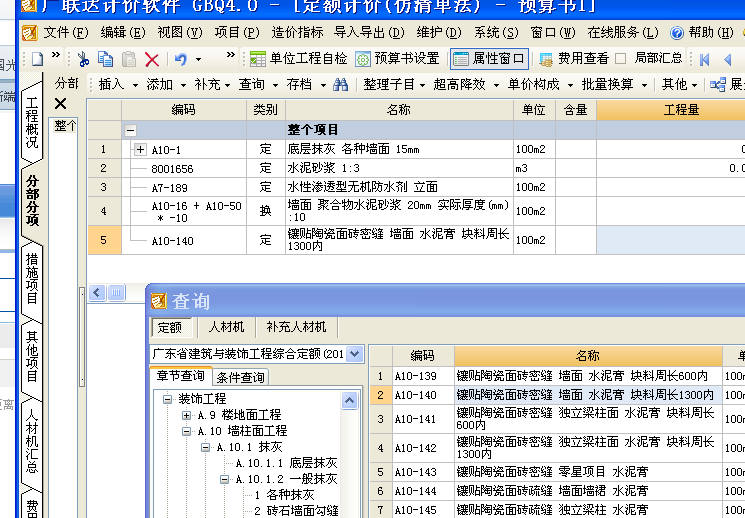Switch to 章节查询 tab
The height and width of the screenshot is (518, 745).
coord(181,376)
